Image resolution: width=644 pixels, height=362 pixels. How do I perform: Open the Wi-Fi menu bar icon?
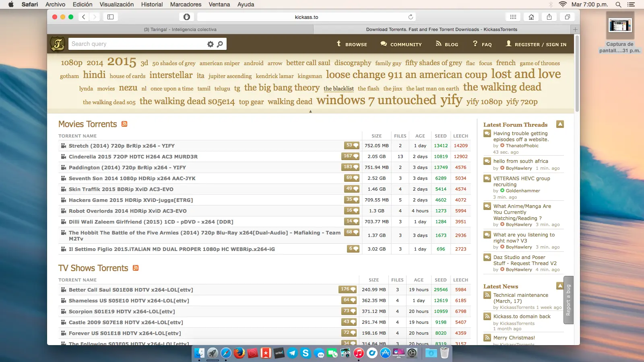click(563, 4)
